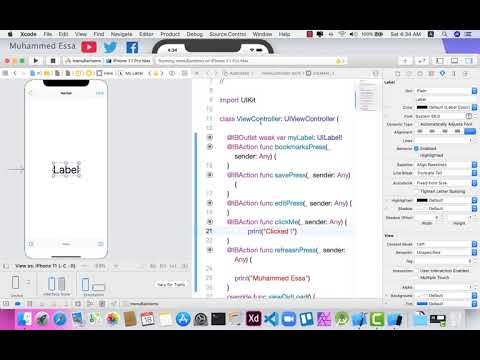Click the connection circle beside clickMe action
Screen dimensions: 480x360
pyautogui.click(x=210, y=221)
